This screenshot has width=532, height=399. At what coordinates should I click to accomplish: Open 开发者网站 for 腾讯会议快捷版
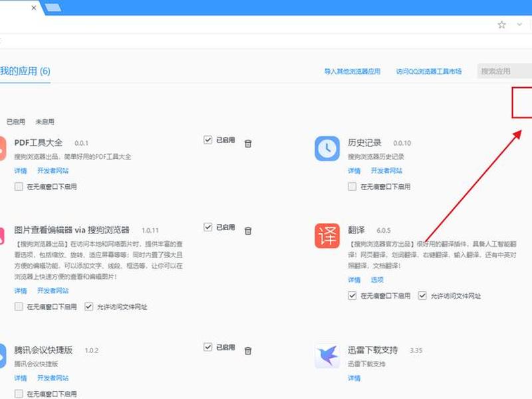pos(53,378)
